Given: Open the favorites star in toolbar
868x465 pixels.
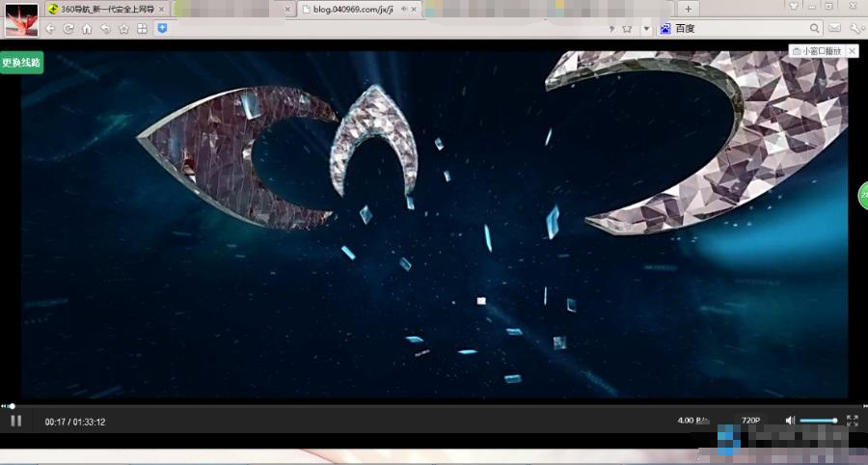Looking at the screenshot, I should tap(123, 29).
